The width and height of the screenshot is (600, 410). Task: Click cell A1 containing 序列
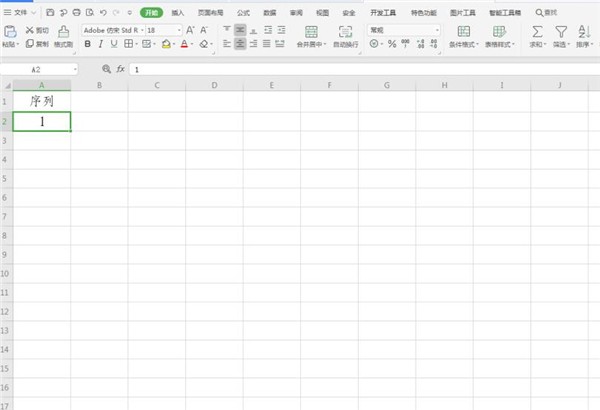coord(41,102)
